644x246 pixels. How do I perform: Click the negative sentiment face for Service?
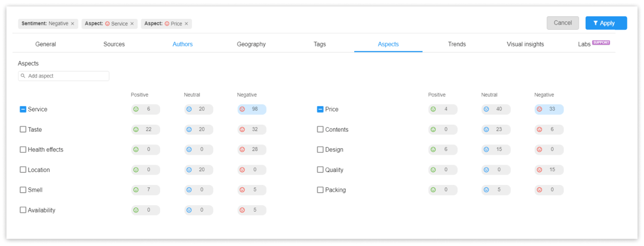pos(242,109)
